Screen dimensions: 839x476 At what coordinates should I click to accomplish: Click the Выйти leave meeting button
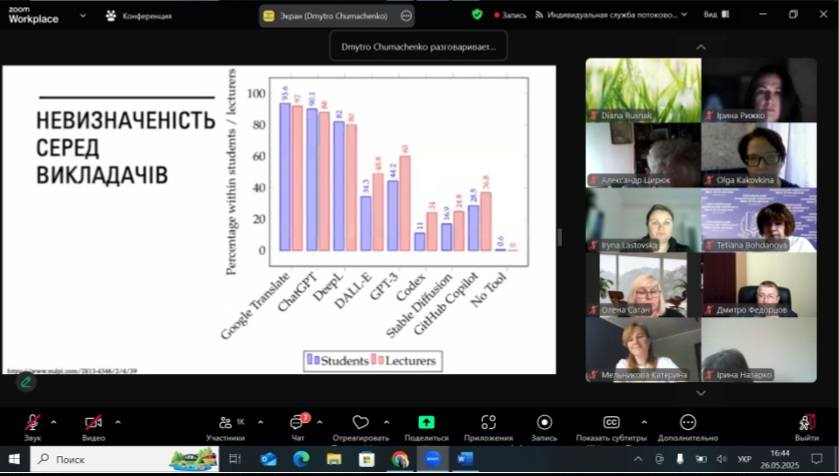(806, 423)
